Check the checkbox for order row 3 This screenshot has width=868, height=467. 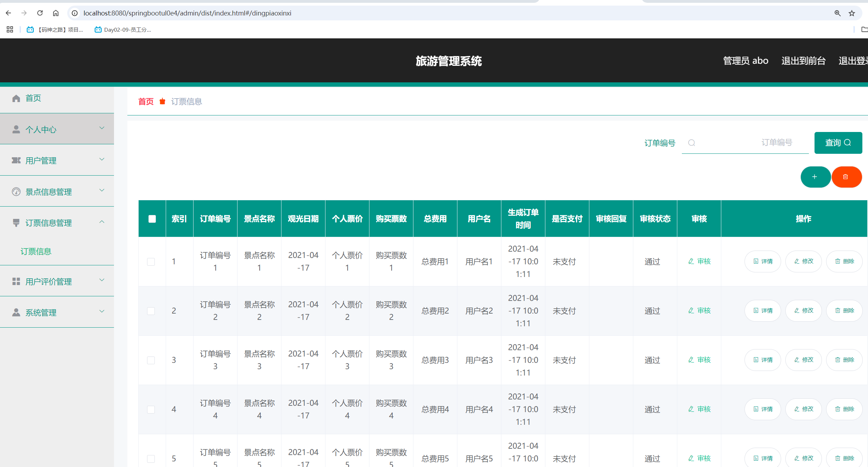tap(152, 360)
